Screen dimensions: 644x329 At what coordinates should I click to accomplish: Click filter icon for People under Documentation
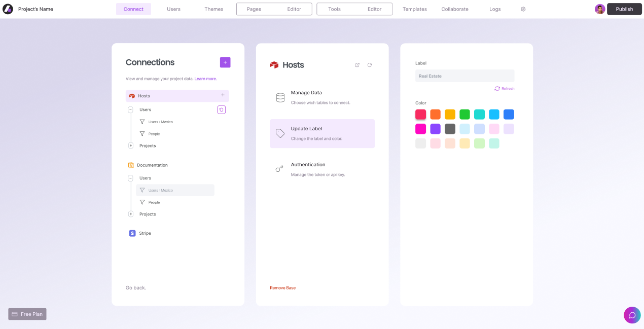coord(142,202)
